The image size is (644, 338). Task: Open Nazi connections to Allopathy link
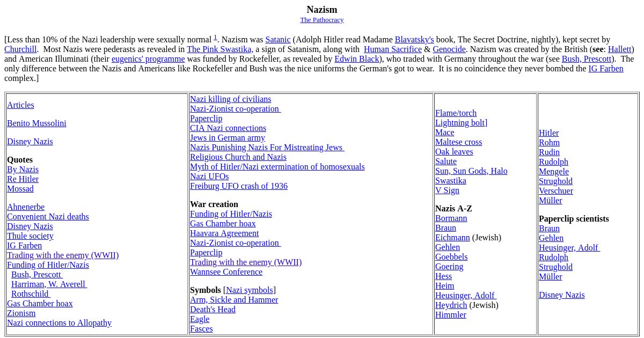(x=59, y=323)
